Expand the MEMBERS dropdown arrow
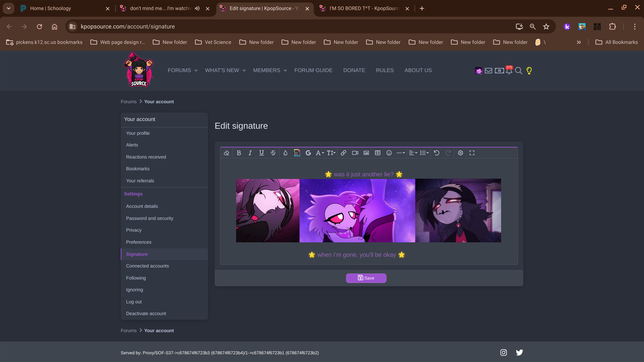This screenshot has width=644, height=362. [285, 71]
